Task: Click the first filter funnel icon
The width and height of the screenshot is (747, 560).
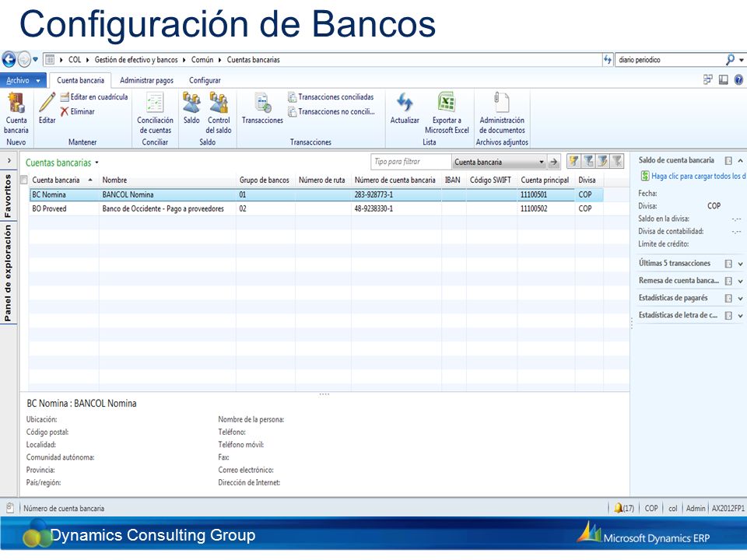Action: [573, 162]
